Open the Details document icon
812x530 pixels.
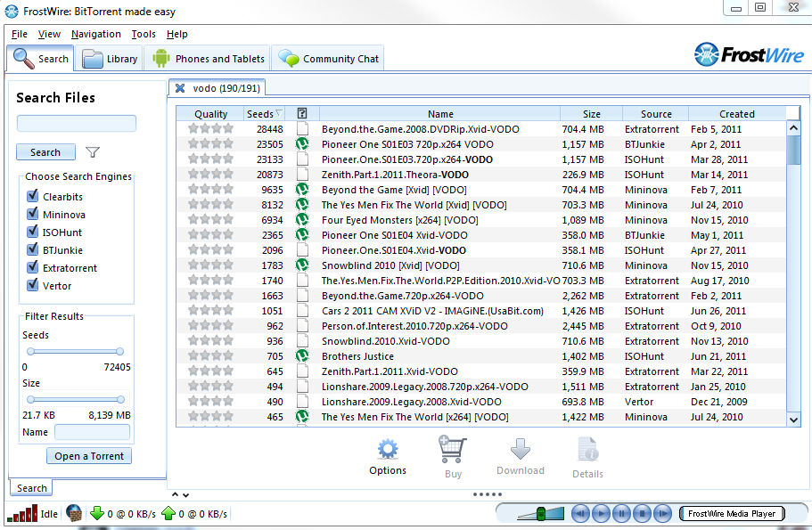(x=587, y=449)
